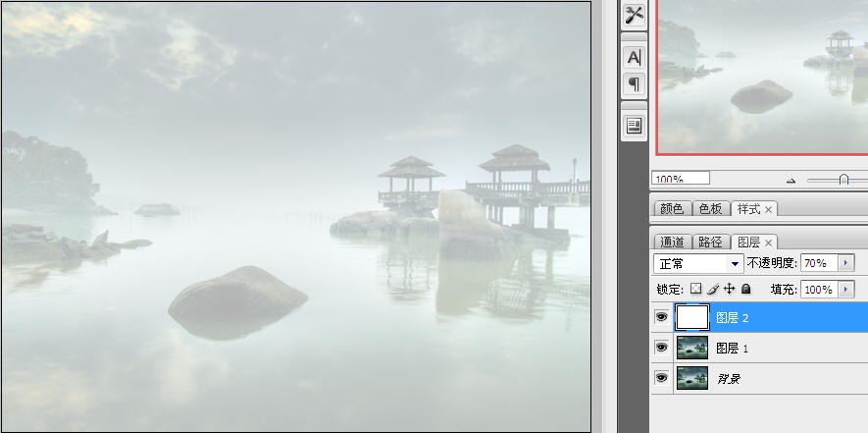Screen dimensions: 868x433
Task: Select the layer named 背景
Action: 729,379
